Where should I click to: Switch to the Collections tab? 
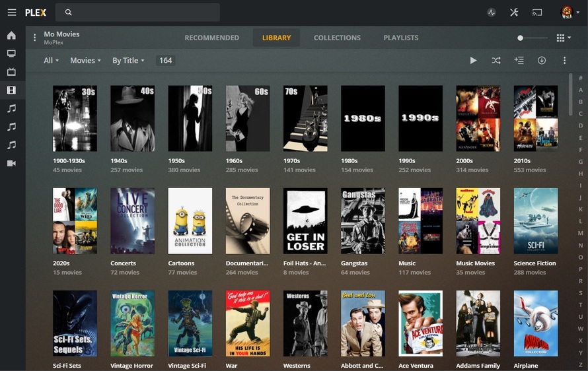pyautogui.click(x=337, y=38)
